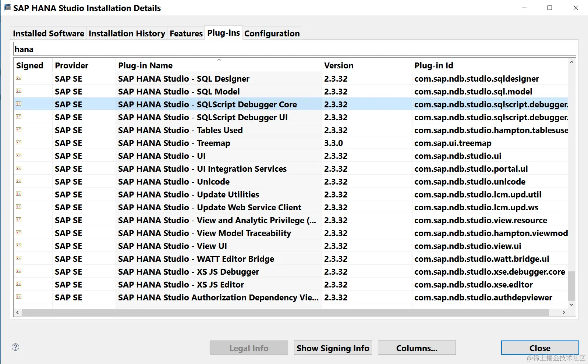Click the signed icon for UI Integration Services row

point(19,168)
